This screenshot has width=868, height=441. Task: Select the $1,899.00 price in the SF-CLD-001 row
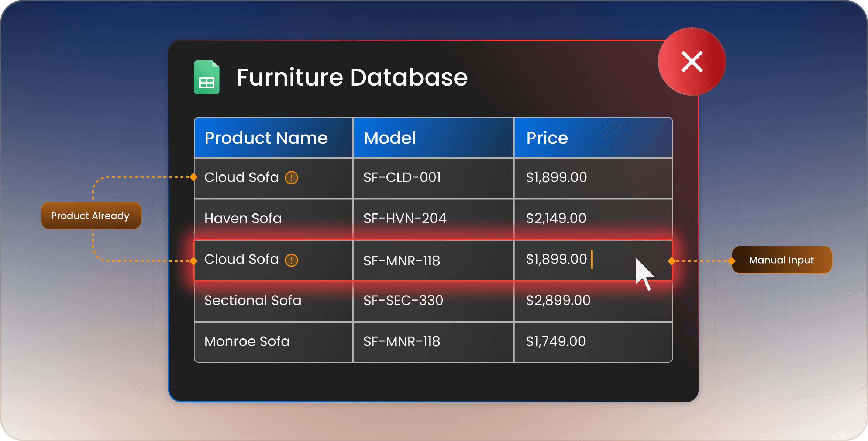pos(593,178)
